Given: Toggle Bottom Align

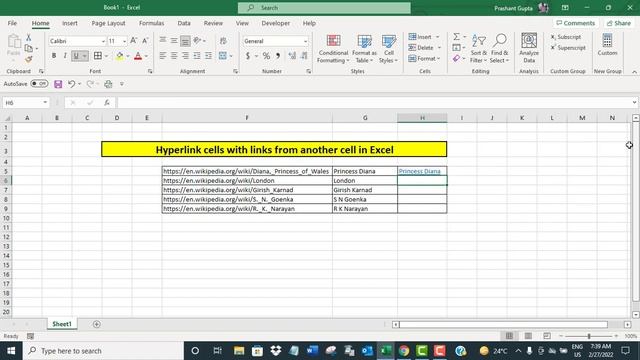Looking at the screenshot, I should click(x=185, y=41).
